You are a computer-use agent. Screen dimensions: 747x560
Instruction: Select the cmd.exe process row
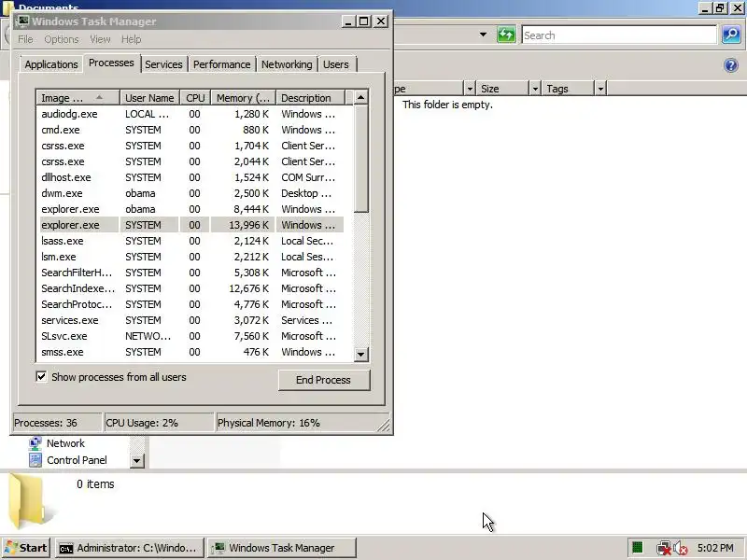tap(191, 130)
